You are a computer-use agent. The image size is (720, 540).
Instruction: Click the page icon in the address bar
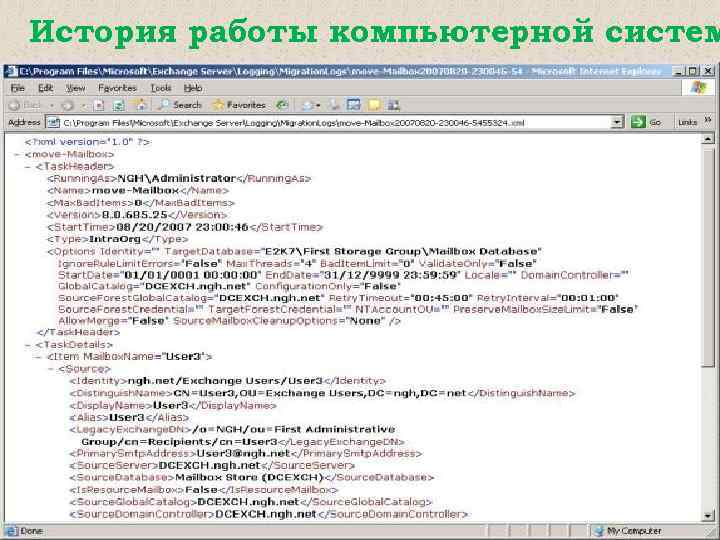(x=53, y=123)
